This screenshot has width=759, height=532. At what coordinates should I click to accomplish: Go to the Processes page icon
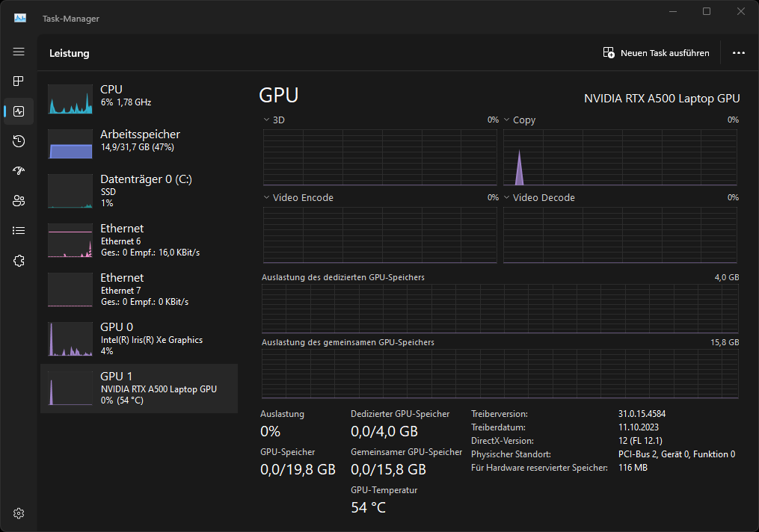tap(19, 81)
